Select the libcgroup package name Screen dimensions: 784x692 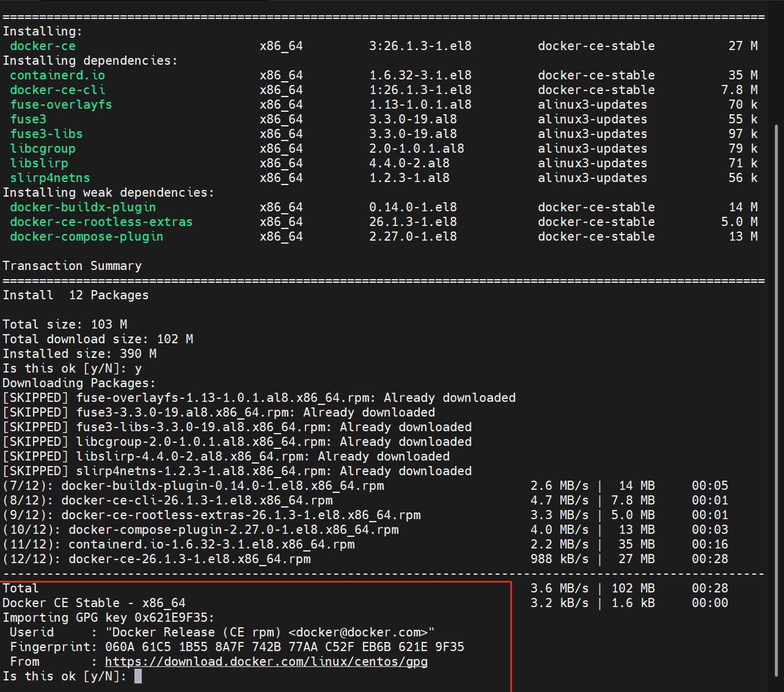pos(42,148)
